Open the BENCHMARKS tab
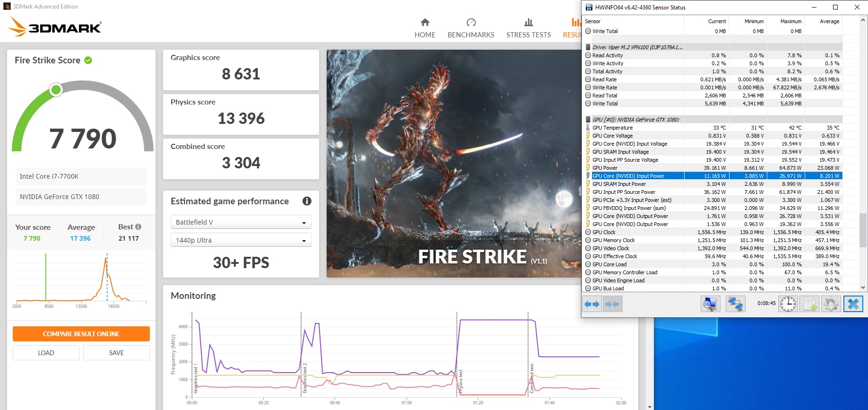This screenshot has height=410, width=868. (471, 28)
